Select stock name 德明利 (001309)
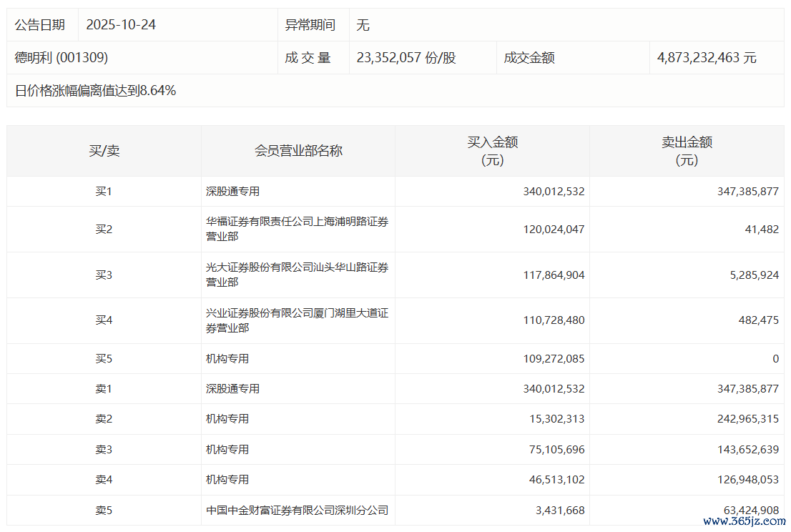 click(62, 58)
